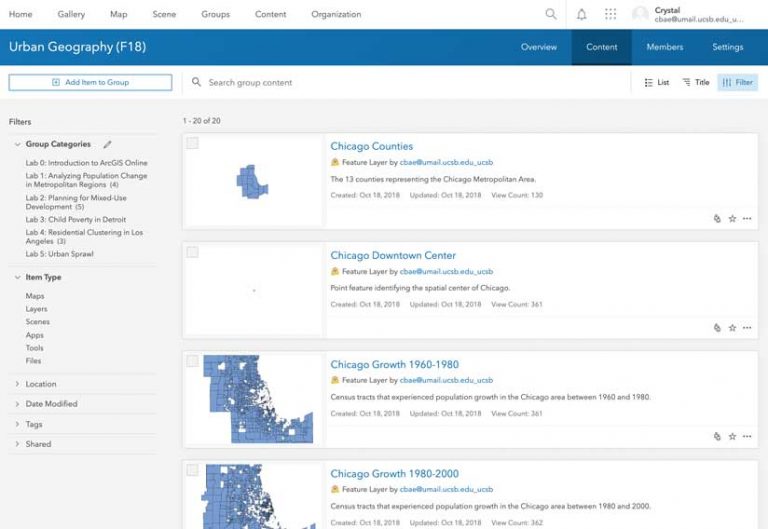Open more options for Chicago Growth 1960-1980

pos(747,436)
